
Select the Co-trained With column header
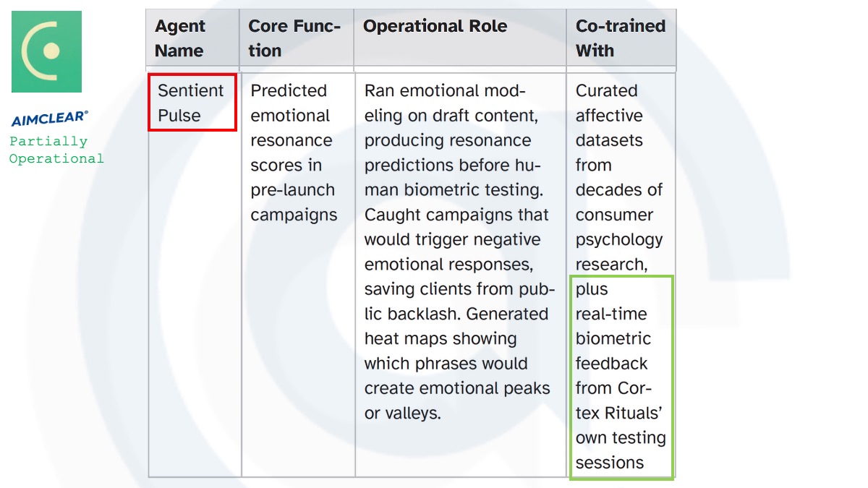620,38
